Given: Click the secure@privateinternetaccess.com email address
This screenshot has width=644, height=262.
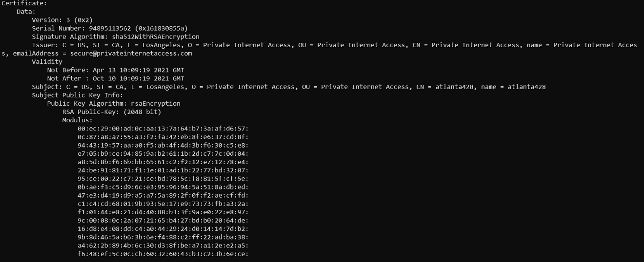Looking at the screenshot, I should pyautogui.click(x=131, y=53).
